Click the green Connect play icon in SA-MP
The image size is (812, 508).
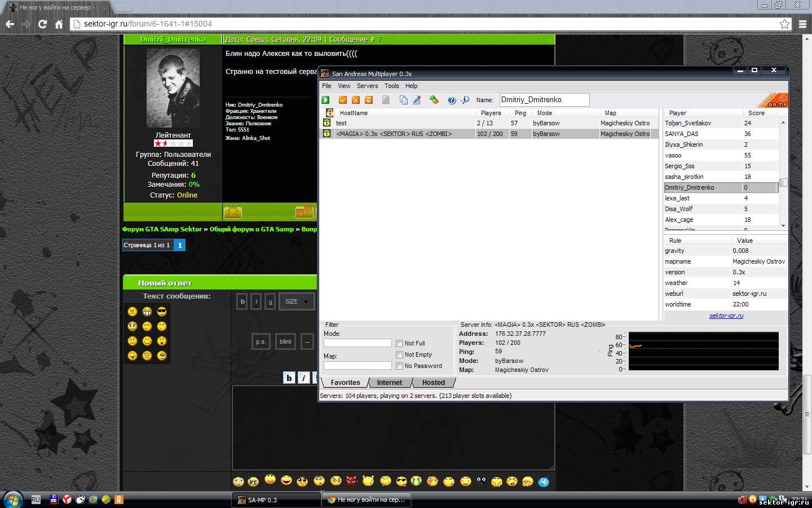tap(325, 100)
